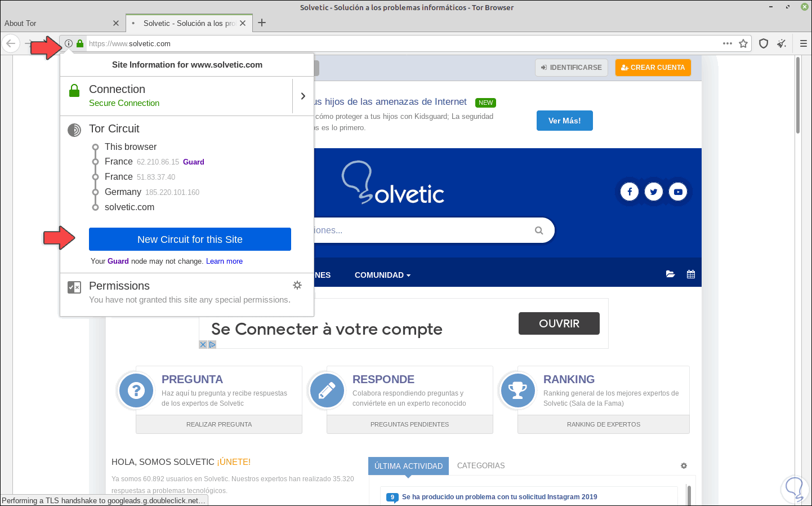Viewport: 812px width, 506px height.
Task: Switch to the CATEGORIAS tab
Action: click(481, 465)
